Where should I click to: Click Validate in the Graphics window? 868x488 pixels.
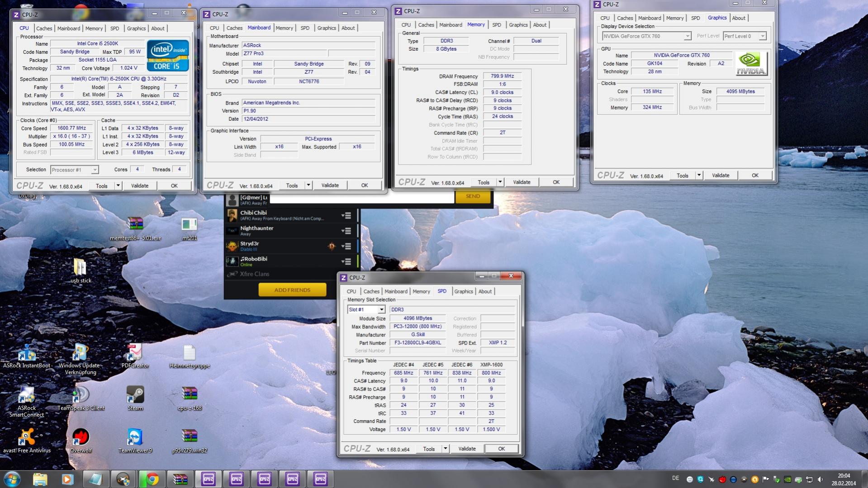point(721,175)
